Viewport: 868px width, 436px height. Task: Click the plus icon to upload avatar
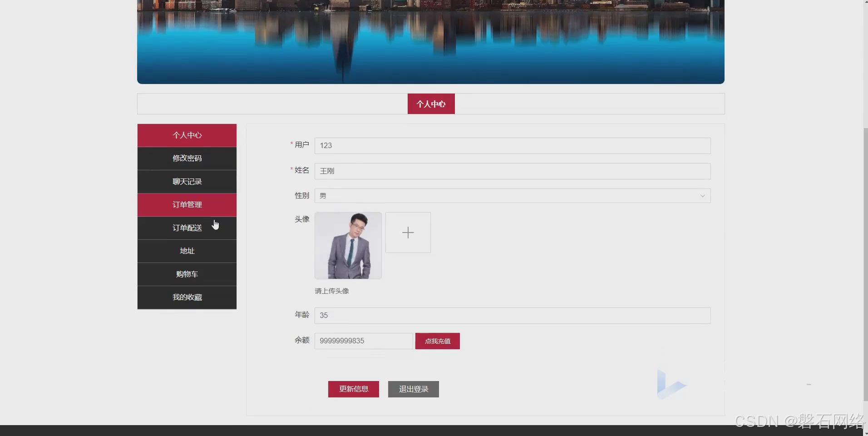coord(408,233)
